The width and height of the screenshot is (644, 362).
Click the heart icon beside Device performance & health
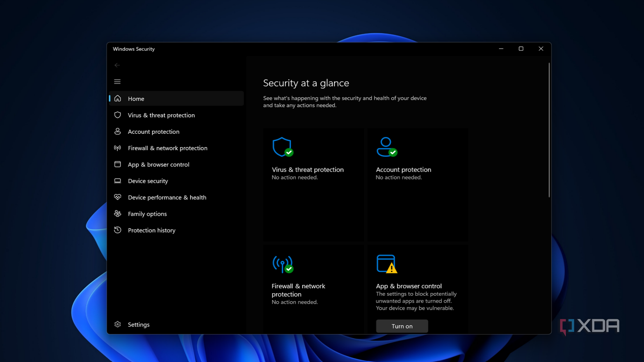(x=117, y=197)
